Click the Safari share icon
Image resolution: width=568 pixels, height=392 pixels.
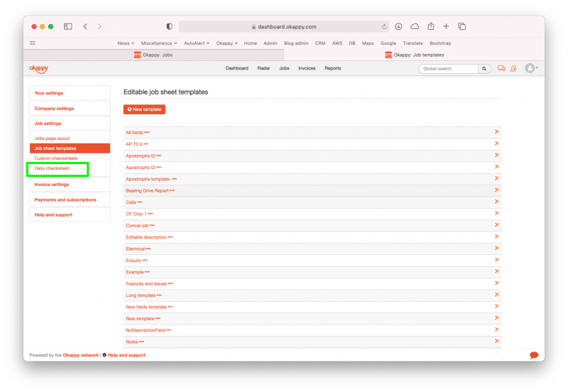(430, 26)
